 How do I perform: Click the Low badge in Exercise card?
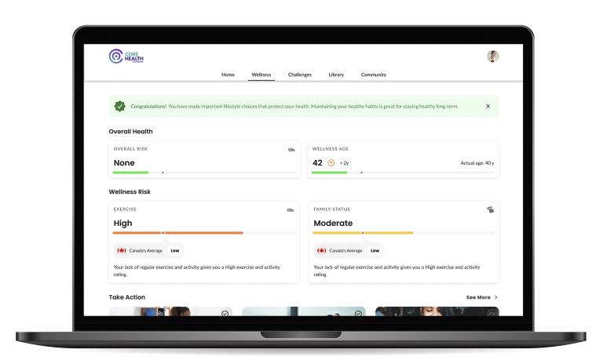click(175, 250)
